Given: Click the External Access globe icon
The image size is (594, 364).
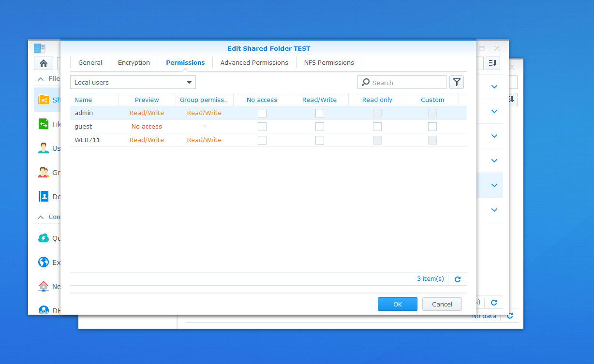Looking at the screenshot, I should pos(44,262).
